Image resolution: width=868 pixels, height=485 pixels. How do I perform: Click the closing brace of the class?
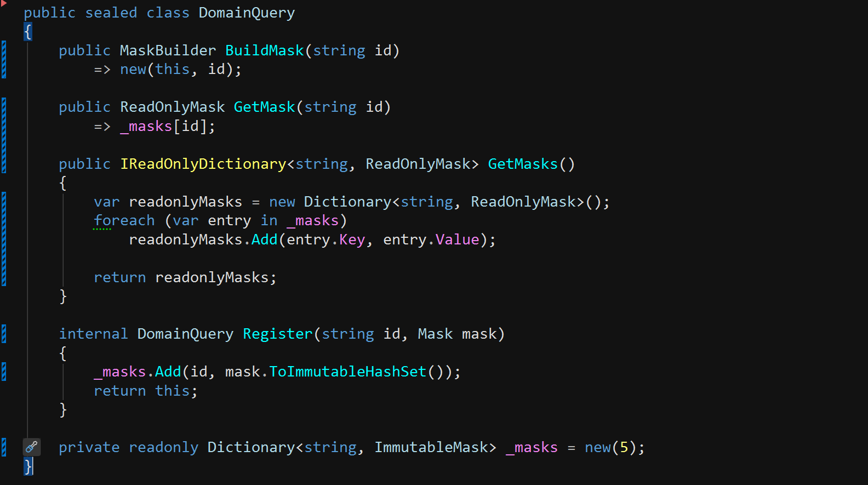point(28,466)
